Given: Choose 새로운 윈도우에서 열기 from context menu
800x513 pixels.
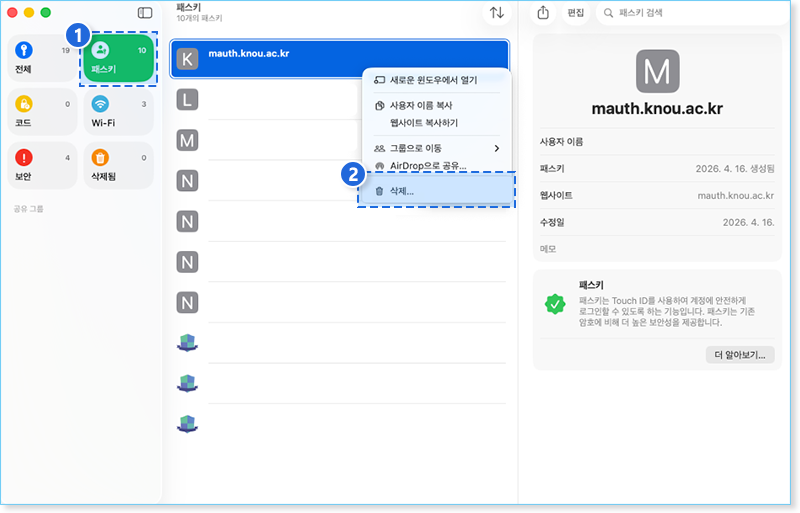Looking at the screenshot, I should click(436, 80).
